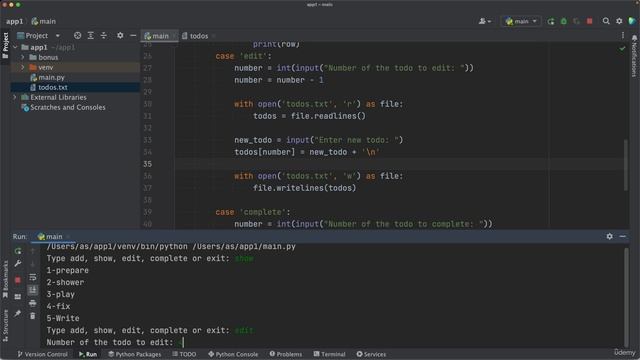The width and height of the screenshot is (640, 360).
Task: Clear all console output trash icon
Action: click(x=33, y=316)
